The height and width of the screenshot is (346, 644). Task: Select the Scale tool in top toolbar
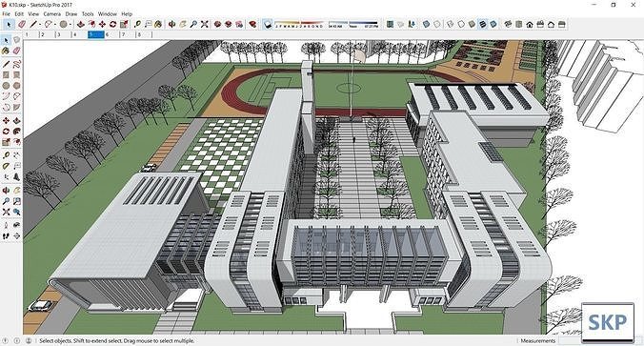124,25
